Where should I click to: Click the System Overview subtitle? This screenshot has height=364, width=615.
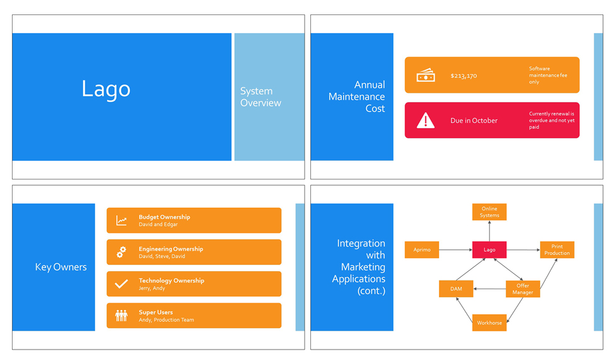click(261, 97)
